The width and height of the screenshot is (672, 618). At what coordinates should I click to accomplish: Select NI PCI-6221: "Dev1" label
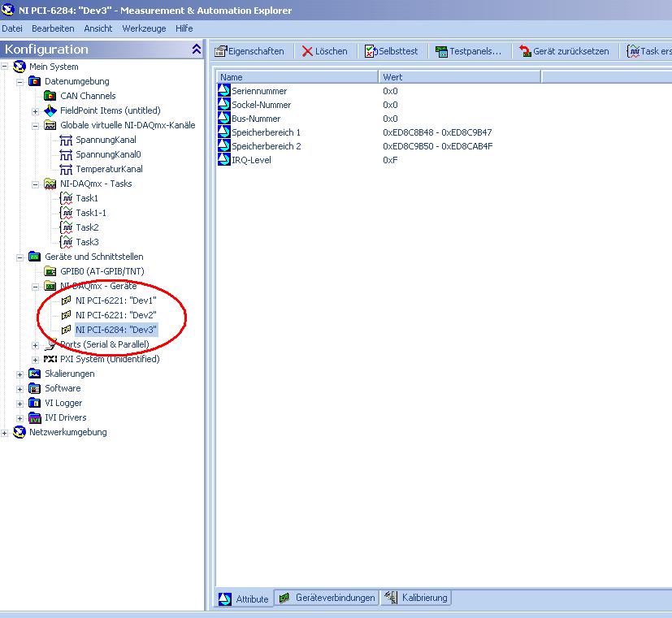click(x=115, y=300)
